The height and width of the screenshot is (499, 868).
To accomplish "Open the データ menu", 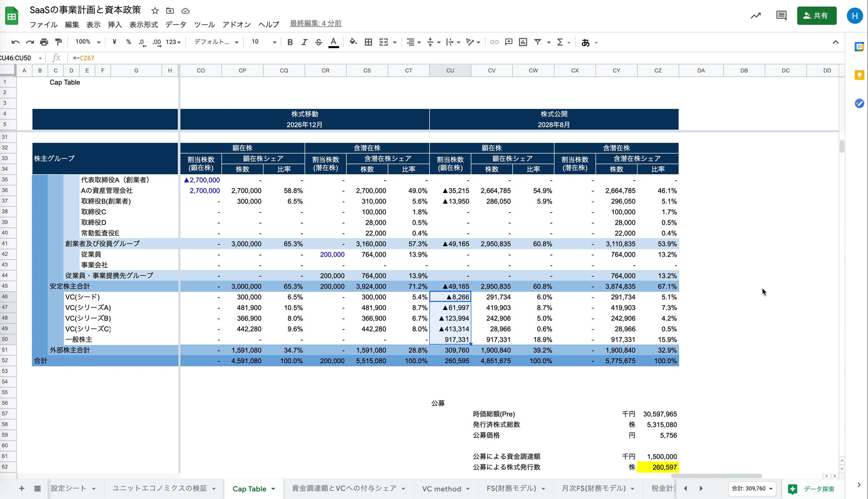I will [175, 24].
